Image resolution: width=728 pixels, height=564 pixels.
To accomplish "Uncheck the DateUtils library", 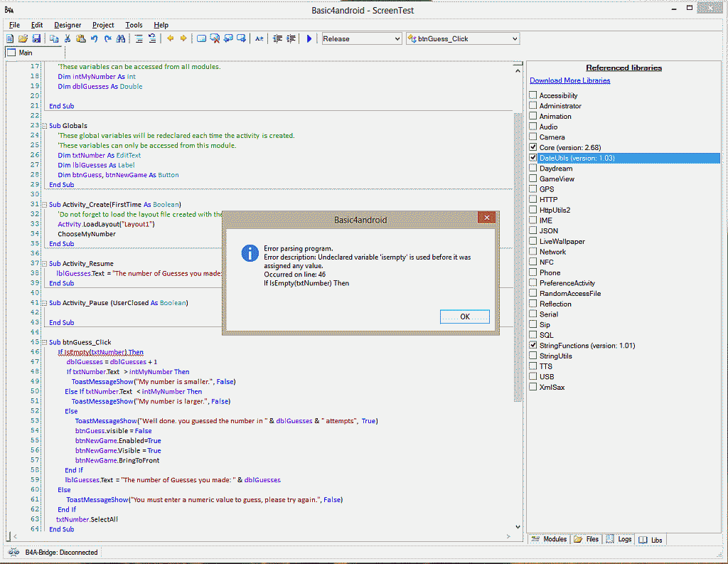I will click(533, 158).
